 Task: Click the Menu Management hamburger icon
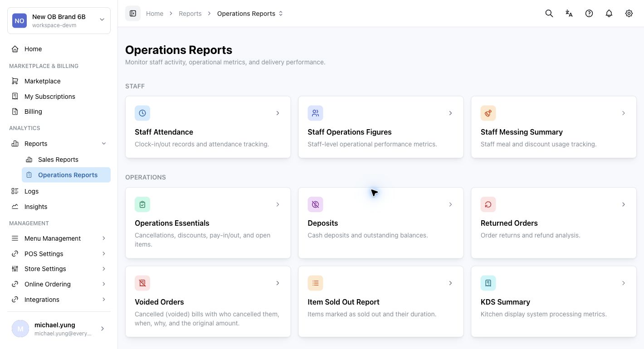(15, 238)
